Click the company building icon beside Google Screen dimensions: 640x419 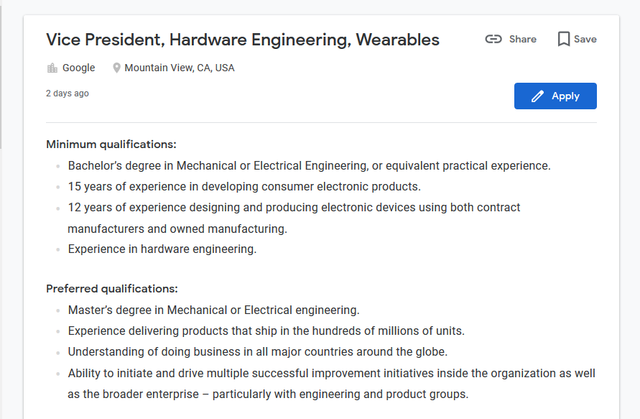(52, 68)
